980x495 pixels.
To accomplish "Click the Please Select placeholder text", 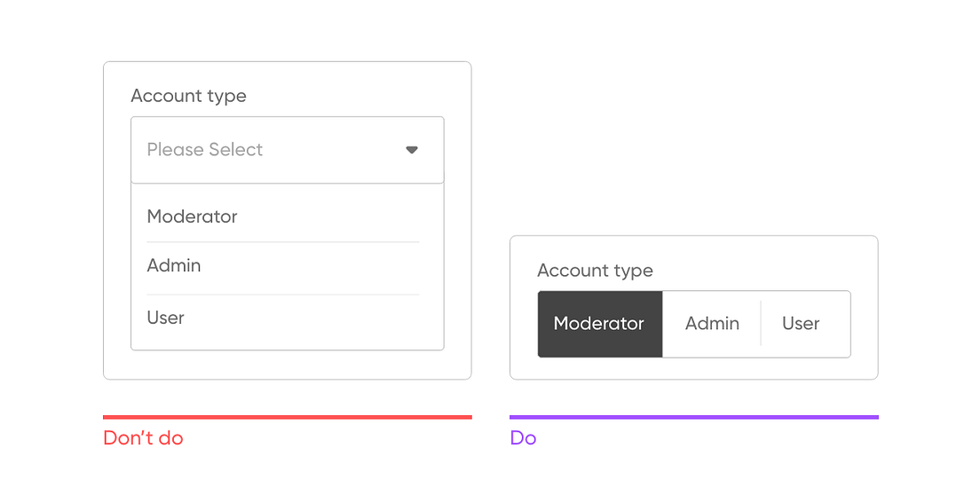I will [x=205, y=150].
